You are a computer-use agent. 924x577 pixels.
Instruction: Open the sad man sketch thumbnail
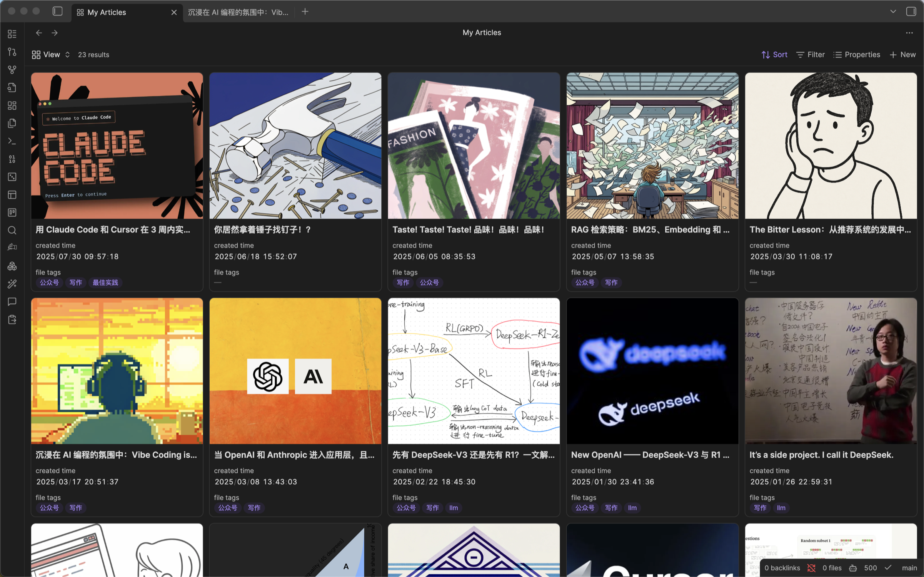[831, 146]
